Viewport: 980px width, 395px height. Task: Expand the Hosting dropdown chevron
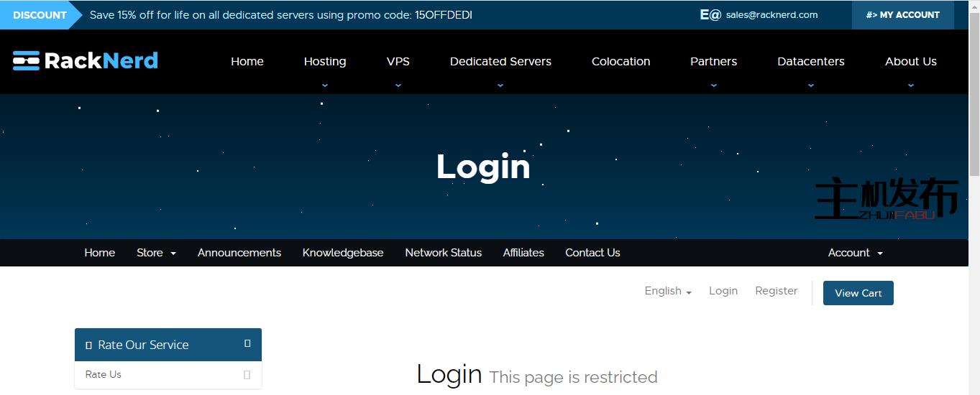coord(325,85)
